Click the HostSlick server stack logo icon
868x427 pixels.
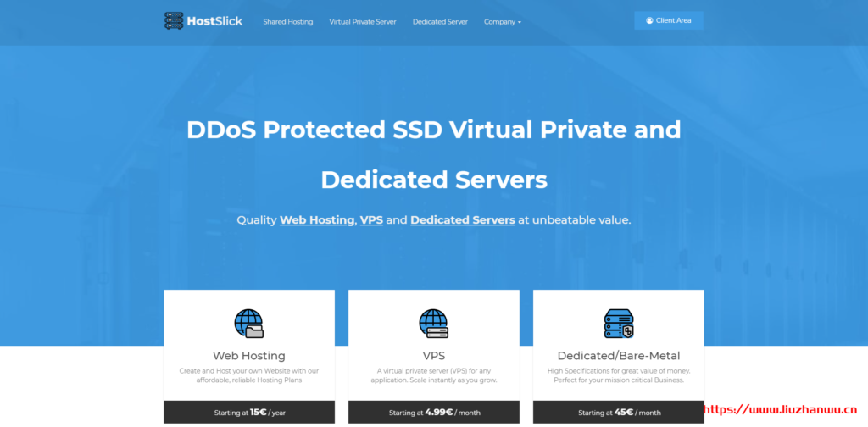(174, 21)
